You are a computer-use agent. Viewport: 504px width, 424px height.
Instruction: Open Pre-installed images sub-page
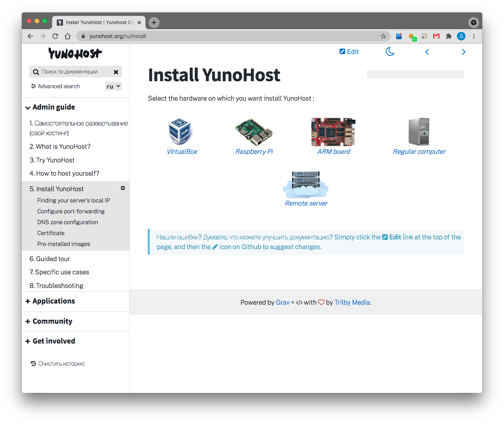coord(64,244)
